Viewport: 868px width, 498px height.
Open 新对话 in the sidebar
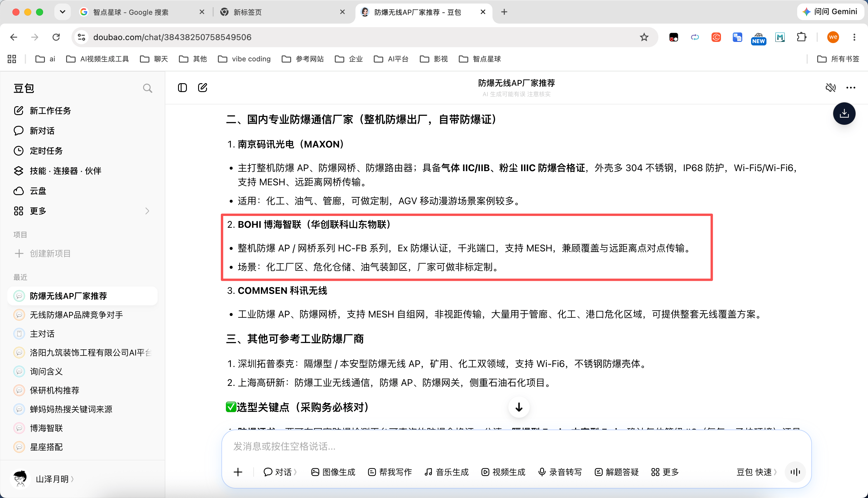(x=82, y=131)
